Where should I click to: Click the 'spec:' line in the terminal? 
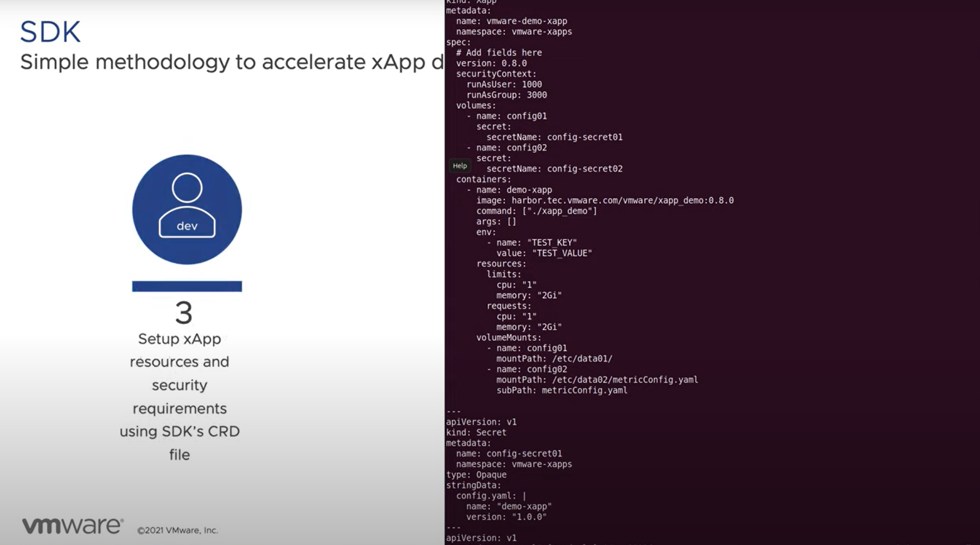coord(459,43)
